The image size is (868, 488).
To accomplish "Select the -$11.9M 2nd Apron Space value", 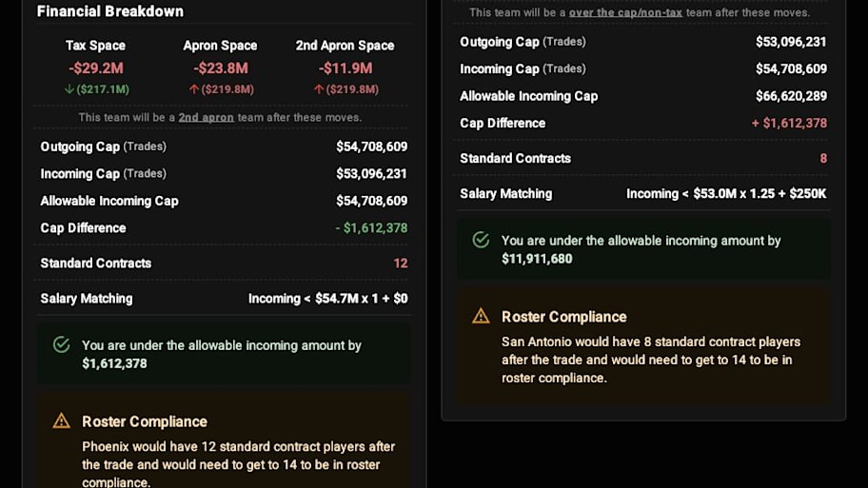I will pos(345,68).
